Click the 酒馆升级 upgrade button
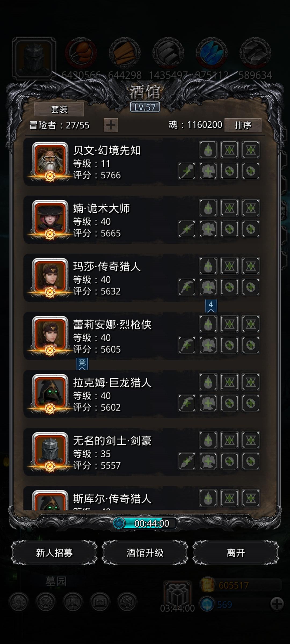290x644 pixels. pos(145,553)
